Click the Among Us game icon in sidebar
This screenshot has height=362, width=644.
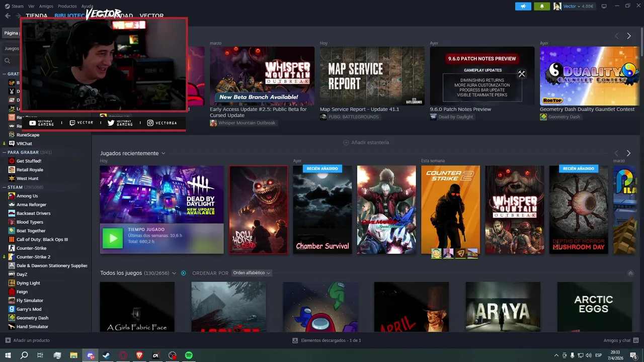click(x=12, y=196)
